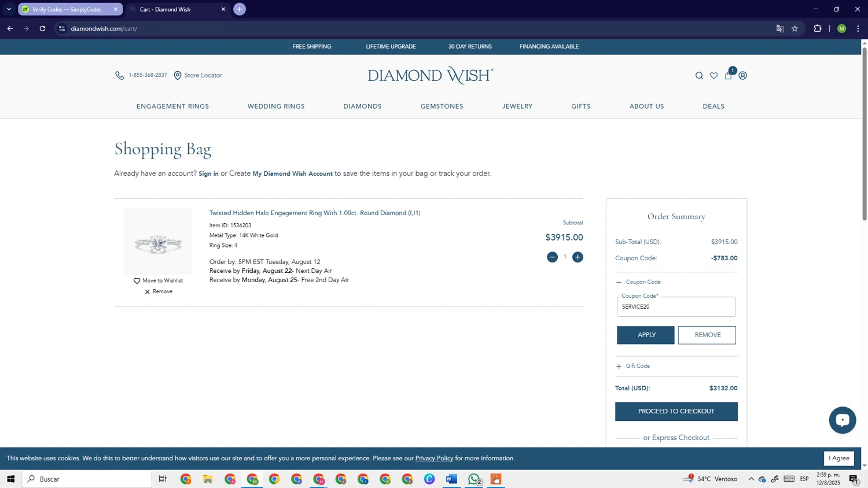Open the wishlist heart icon in header

tap(713, 76)
